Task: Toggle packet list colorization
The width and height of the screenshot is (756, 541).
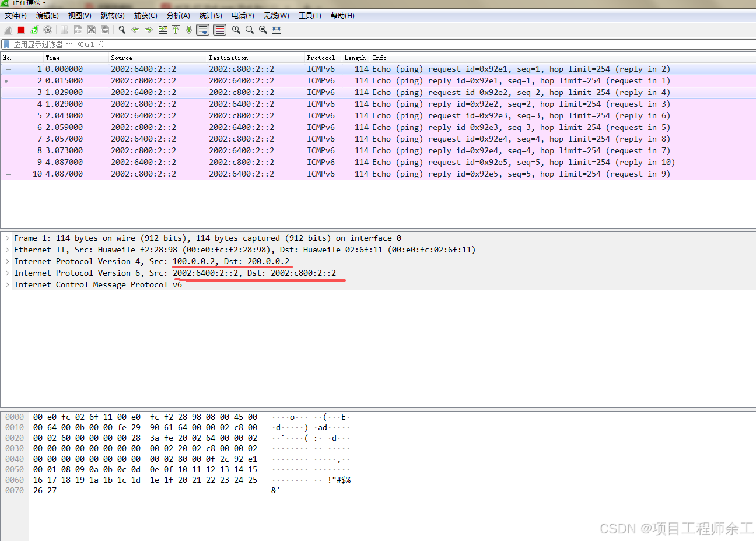Action: pos(220,30)
